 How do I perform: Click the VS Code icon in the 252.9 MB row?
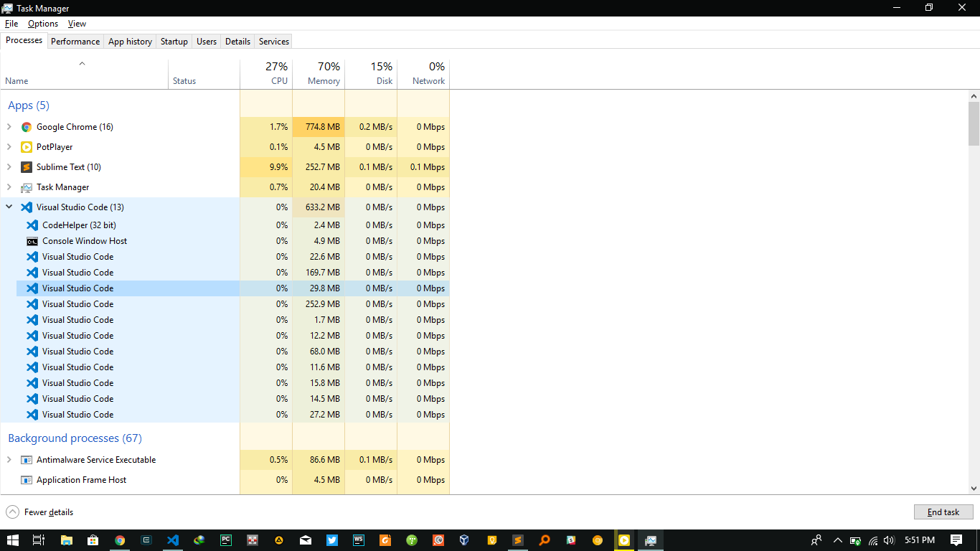(x=32, y=304)
